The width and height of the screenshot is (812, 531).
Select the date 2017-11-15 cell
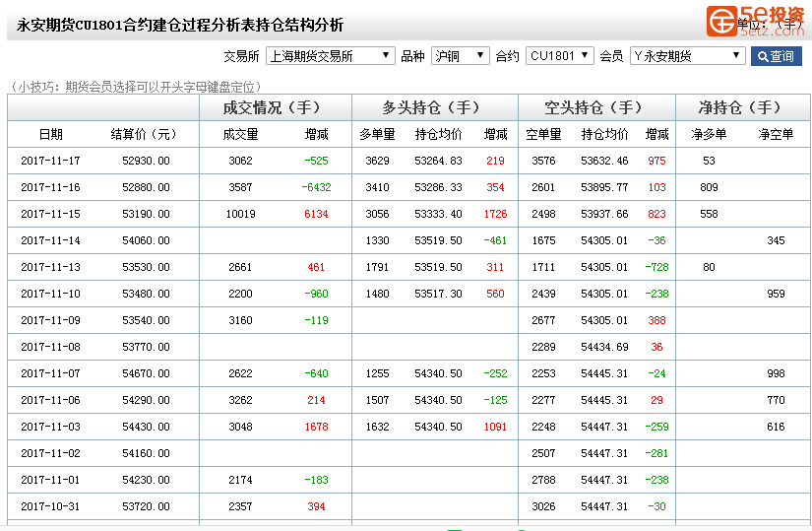[51, 214]
